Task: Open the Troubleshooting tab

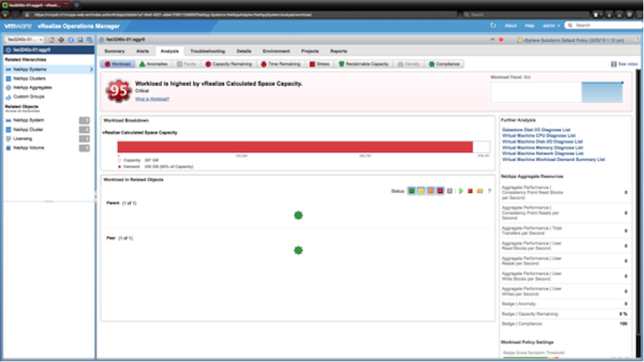Action: (208, 52)
